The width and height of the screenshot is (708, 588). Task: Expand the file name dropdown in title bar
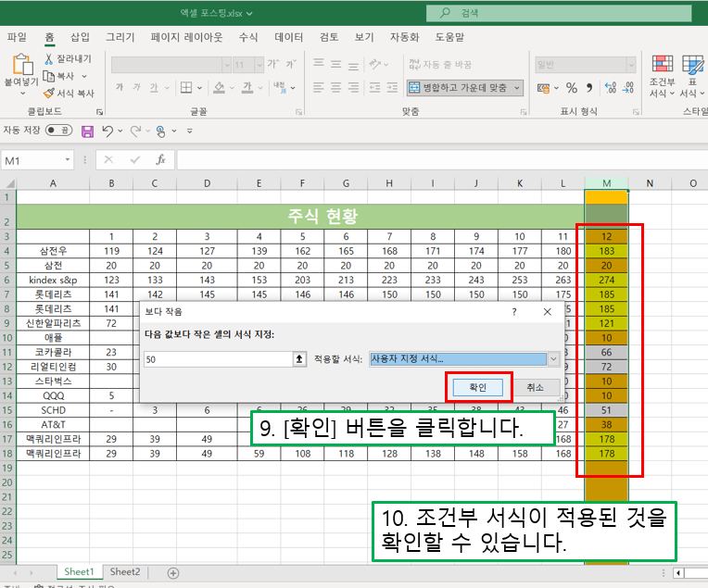249,14
